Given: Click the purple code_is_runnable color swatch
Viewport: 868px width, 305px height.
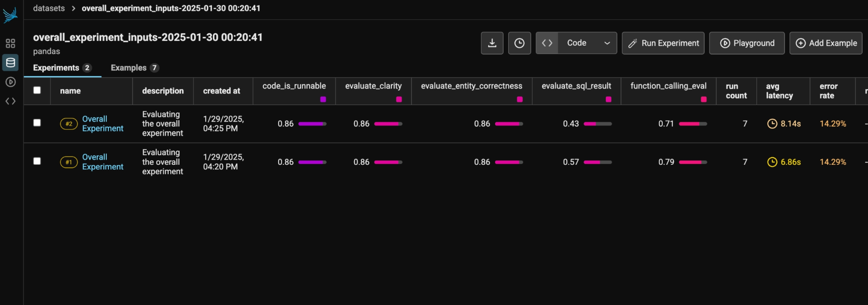Looking at the screenshot, I should tap(323, 100).
